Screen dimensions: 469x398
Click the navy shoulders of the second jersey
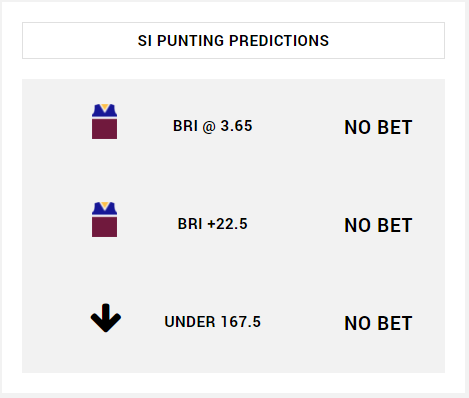(x=104, y=209)
